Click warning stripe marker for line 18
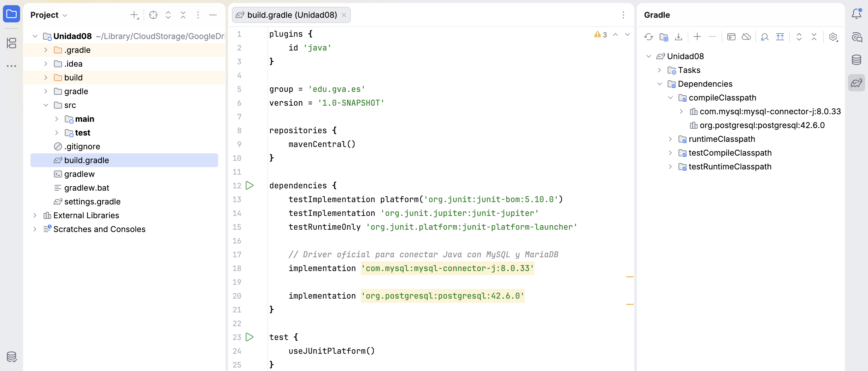The image size is (868, 371). click(x=630, y=277)
